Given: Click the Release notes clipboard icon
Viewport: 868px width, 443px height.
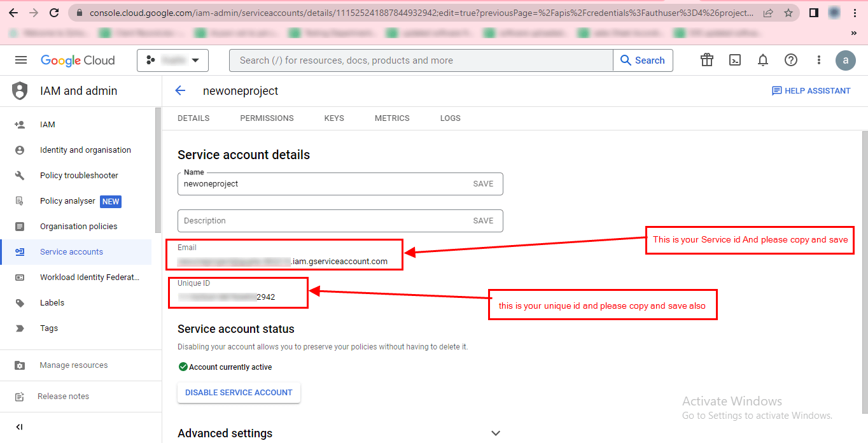Looking at the screenshot, I should (20, 397).
